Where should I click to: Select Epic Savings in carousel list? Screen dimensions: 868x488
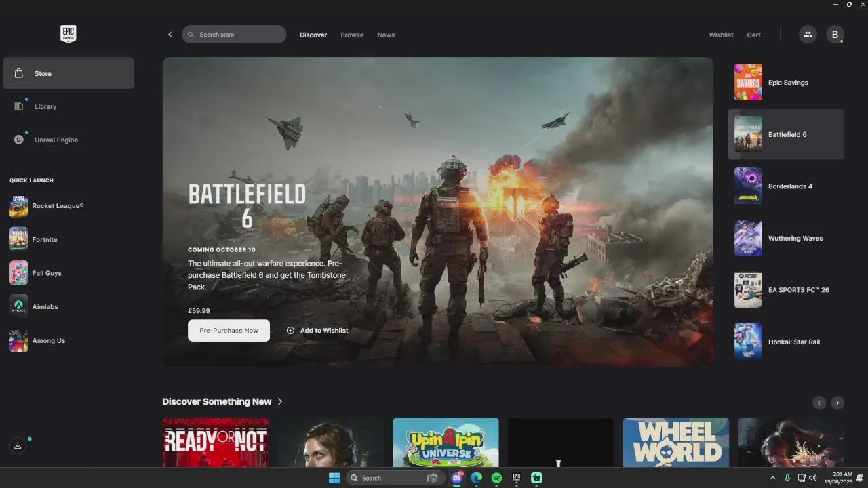tap(785, 83)
